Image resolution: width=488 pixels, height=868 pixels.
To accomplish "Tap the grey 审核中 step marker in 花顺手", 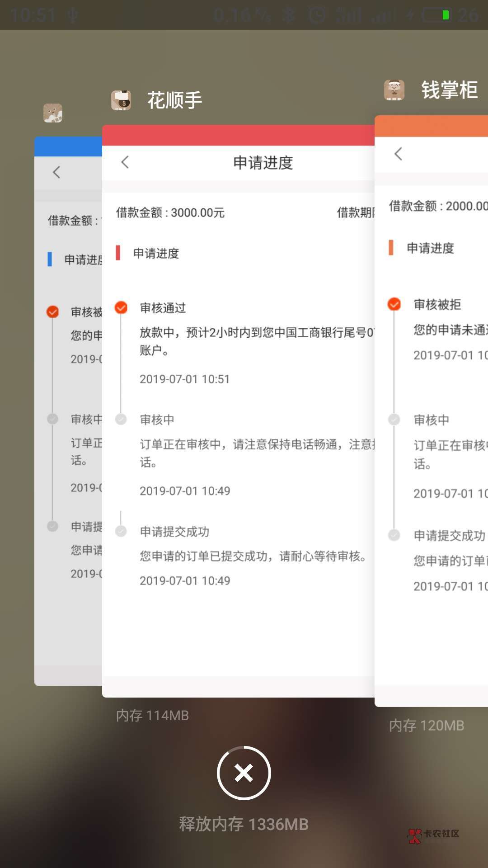I will coord(121,420).
